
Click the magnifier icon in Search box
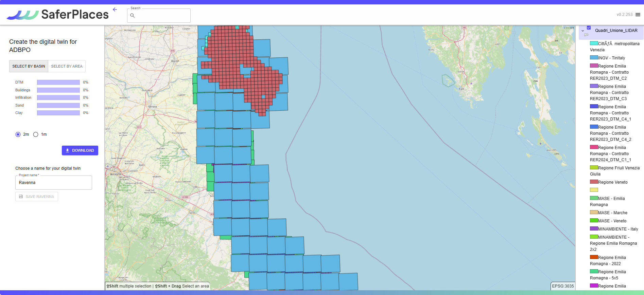point(133,16)
